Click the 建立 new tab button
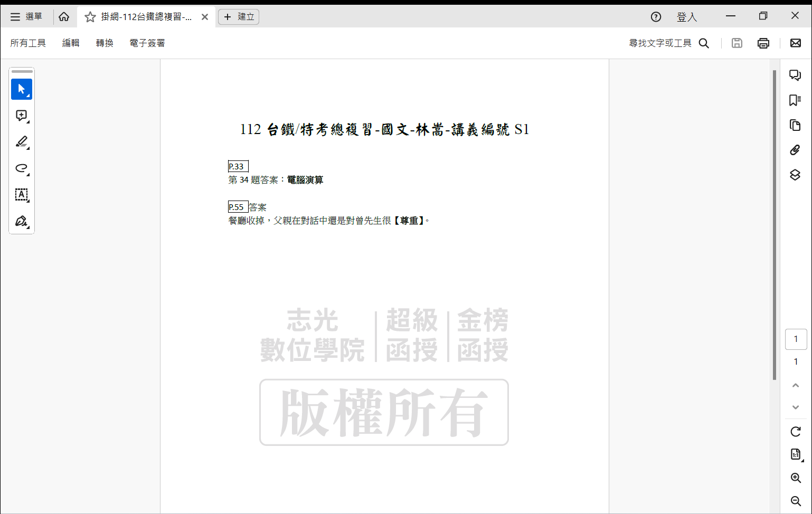Image resolution: width=812 pixels, height=514 pixels. [239, 17]
